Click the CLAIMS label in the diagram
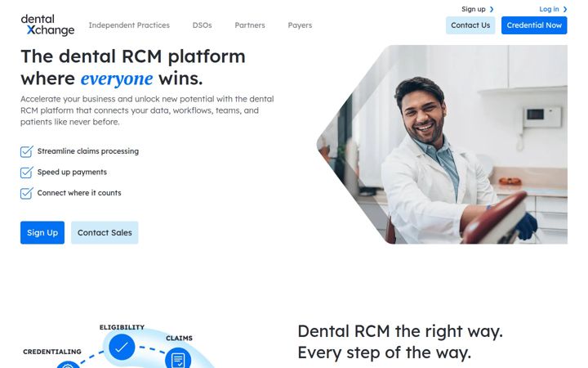This screenshot has width=588, height=368. coord(179,339)
